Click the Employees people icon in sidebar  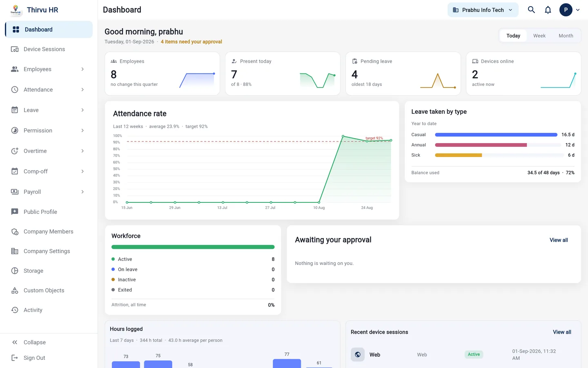[15, 69]
